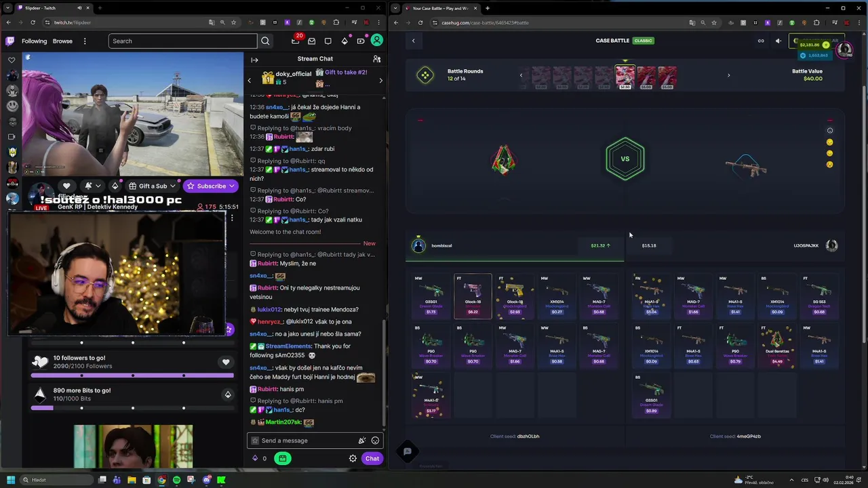This screenshot has height=488, width=868.
Task: Click the green plus to add balance
Action: coord(825,45)
